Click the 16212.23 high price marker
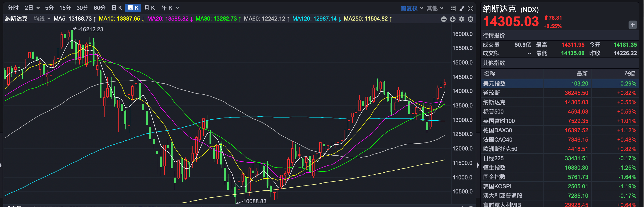 click(91, 29)
